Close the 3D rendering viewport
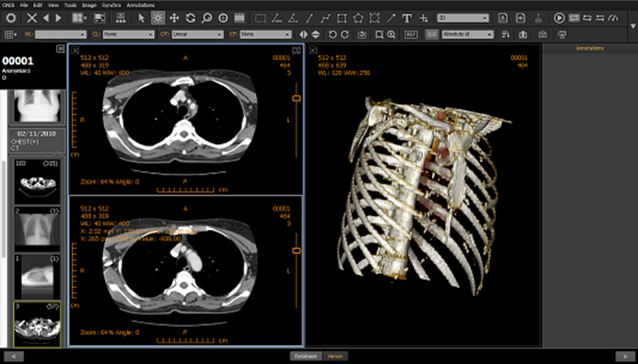638x364 pixels. click(x=312, y=50)
